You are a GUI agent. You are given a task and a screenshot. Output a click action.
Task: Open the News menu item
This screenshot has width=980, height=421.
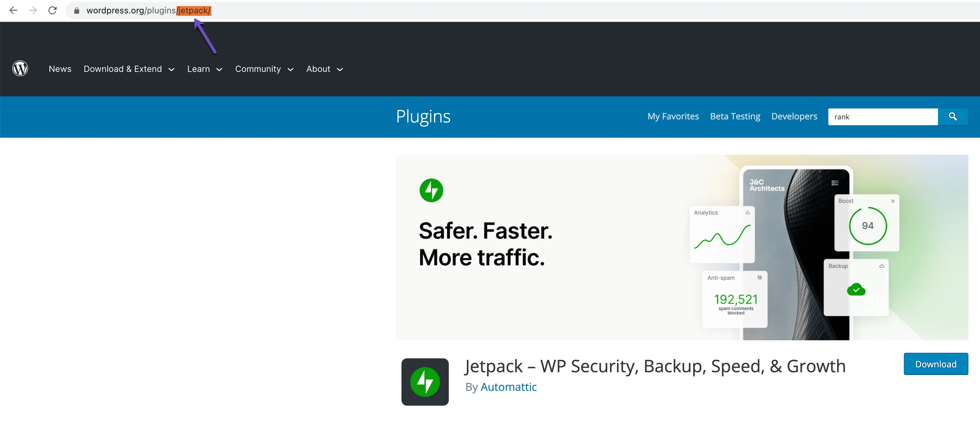click(60, 69)
